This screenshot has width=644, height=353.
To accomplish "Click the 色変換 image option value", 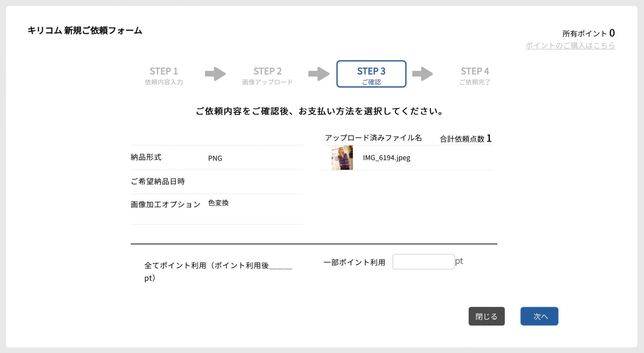I will click(218, 203).
